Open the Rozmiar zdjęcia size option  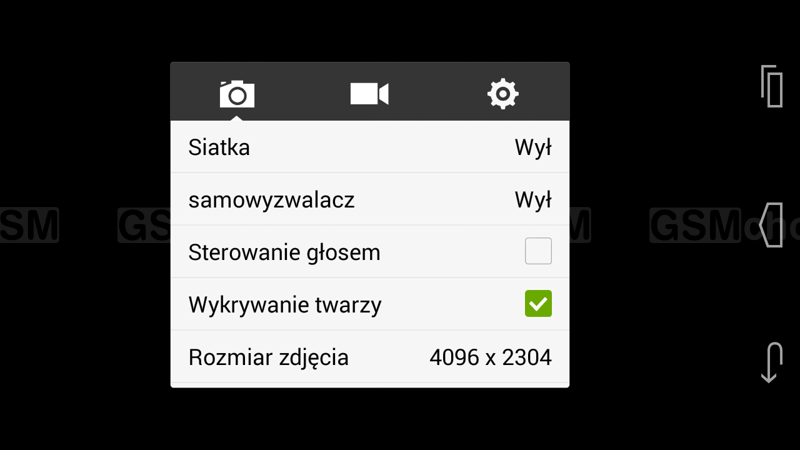pyautogui.click(x=370, y=357)
